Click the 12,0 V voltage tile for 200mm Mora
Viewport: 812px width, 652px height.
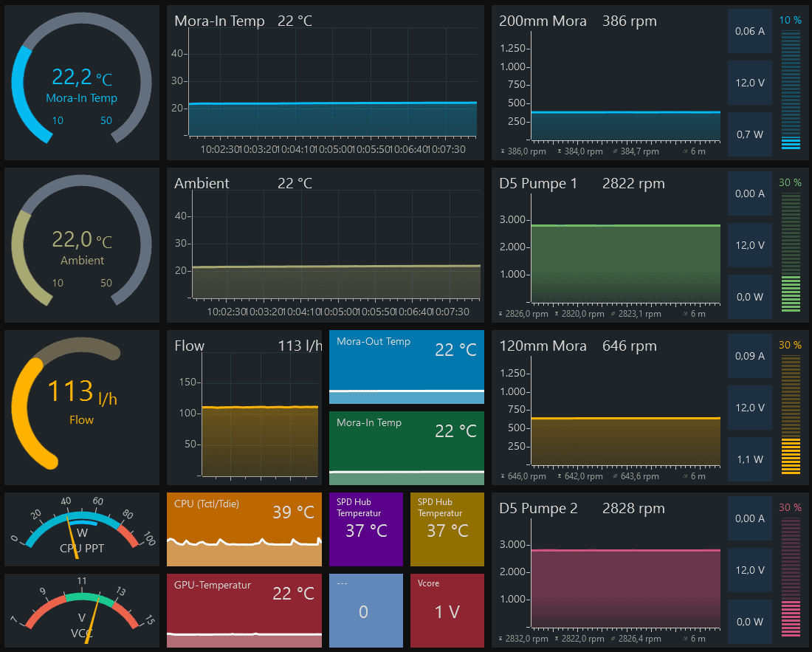pos(750,83)
